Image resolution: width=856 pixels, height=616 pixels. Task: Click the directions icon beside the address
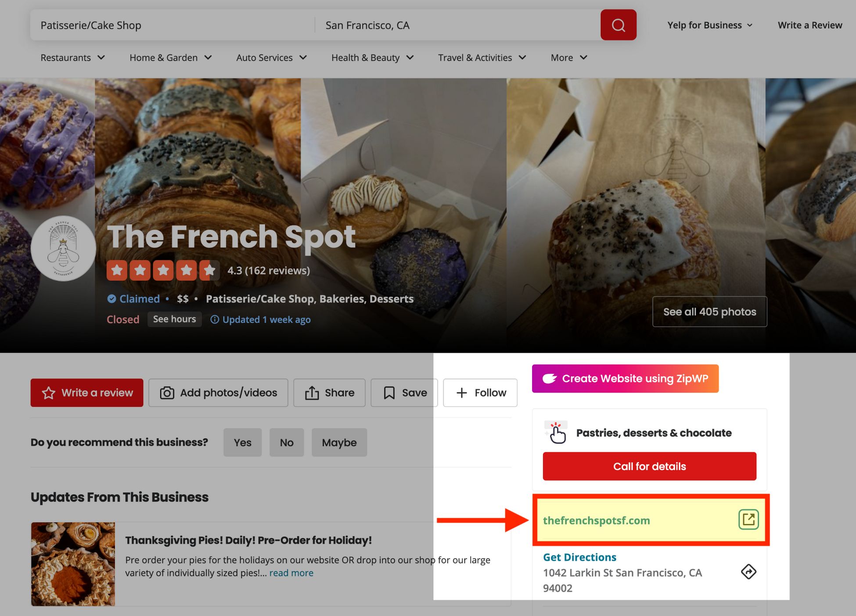[749, 572]
